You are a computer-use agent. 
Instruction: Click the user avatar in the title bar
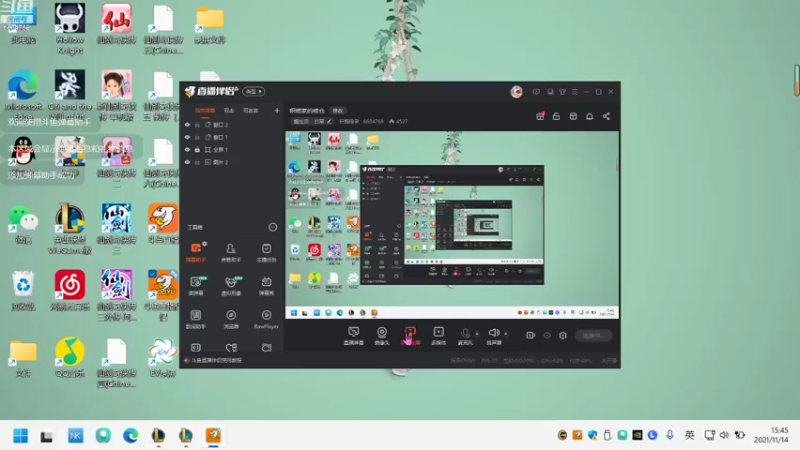516,91
